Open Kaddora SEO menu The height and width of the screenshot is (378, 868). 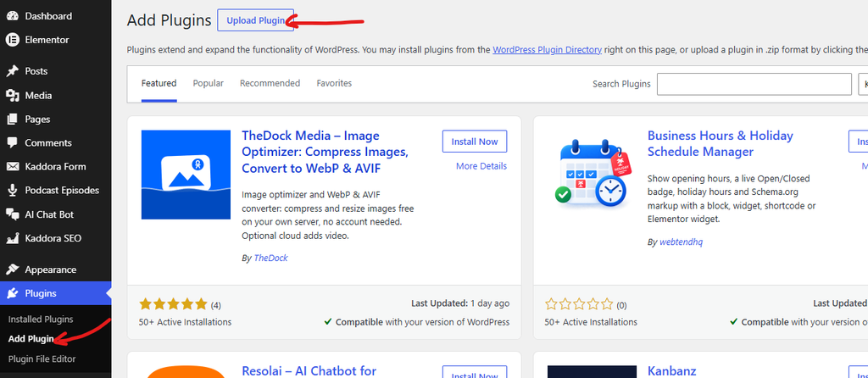pyautogui.click(x=55, y=238)
